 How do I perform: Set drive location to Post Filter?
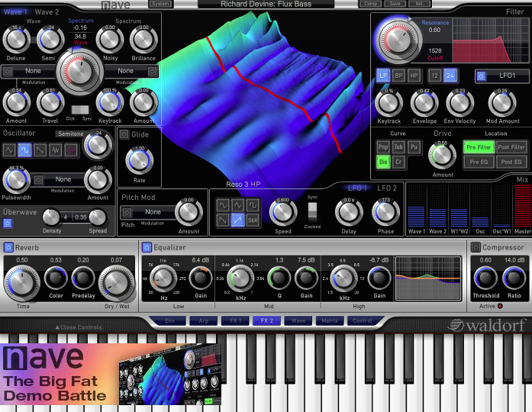[x=511, y=147]
